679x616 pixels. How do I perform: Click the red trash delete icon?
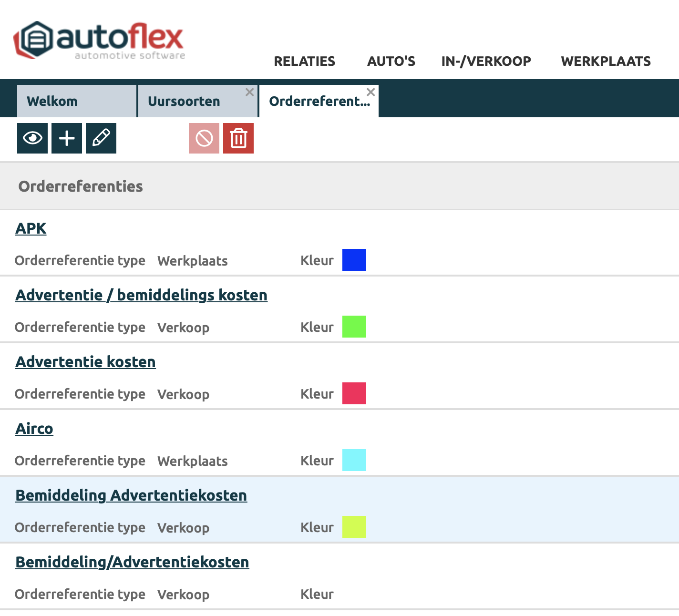238,138
